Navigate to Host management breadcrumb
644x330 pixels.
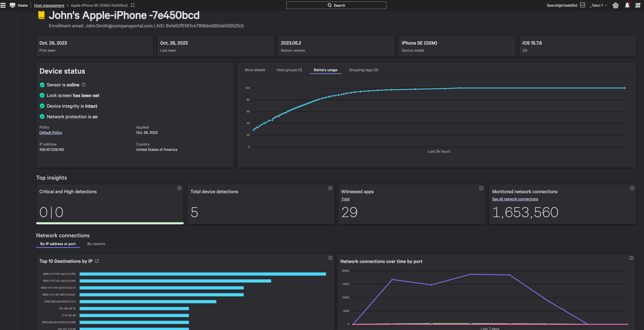coord(49,5)
